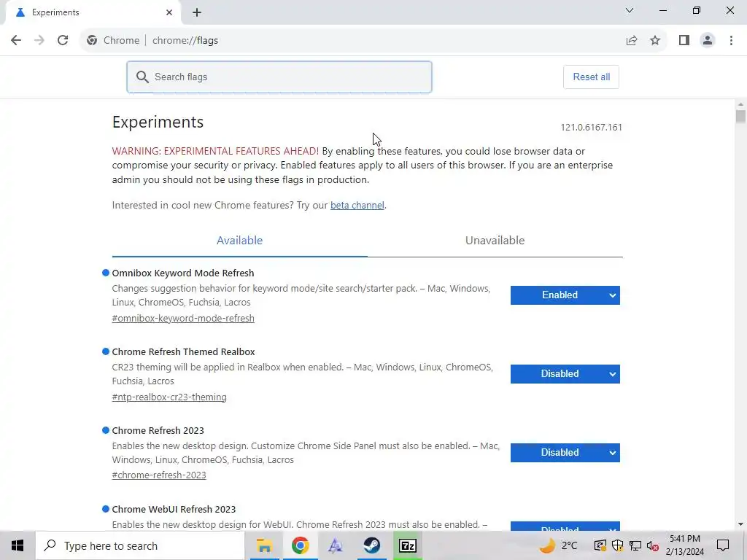This screenshot has width=747, height=560.
Task: Click the Chrome WebUI Refresh 2023 title
Action: (x=174, y=509)
